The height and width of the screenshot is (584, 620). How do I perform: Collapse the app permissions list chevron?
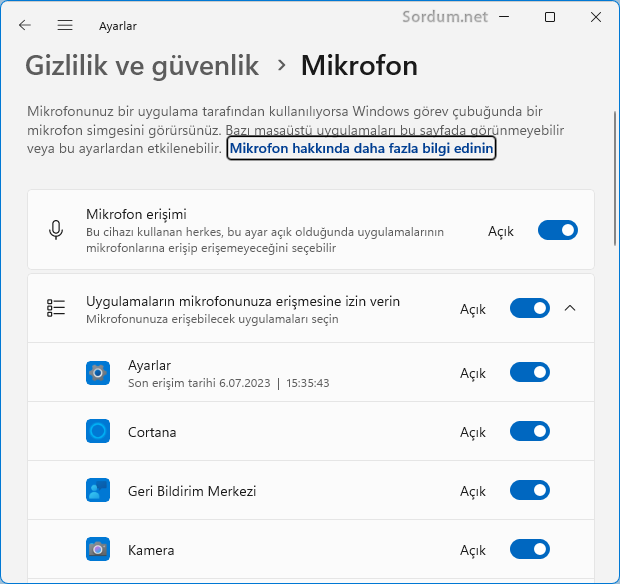570,308
